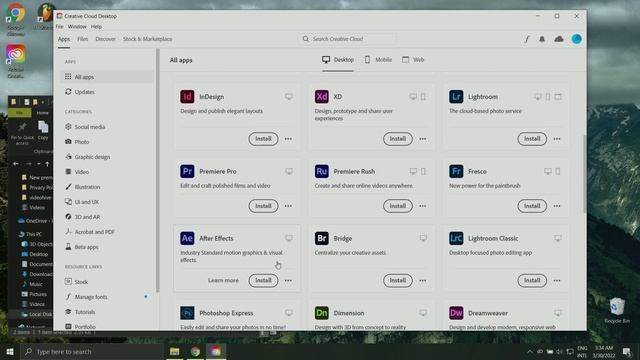Click the InDesign app icon
The image size is (640, 360).
(187, 97)
